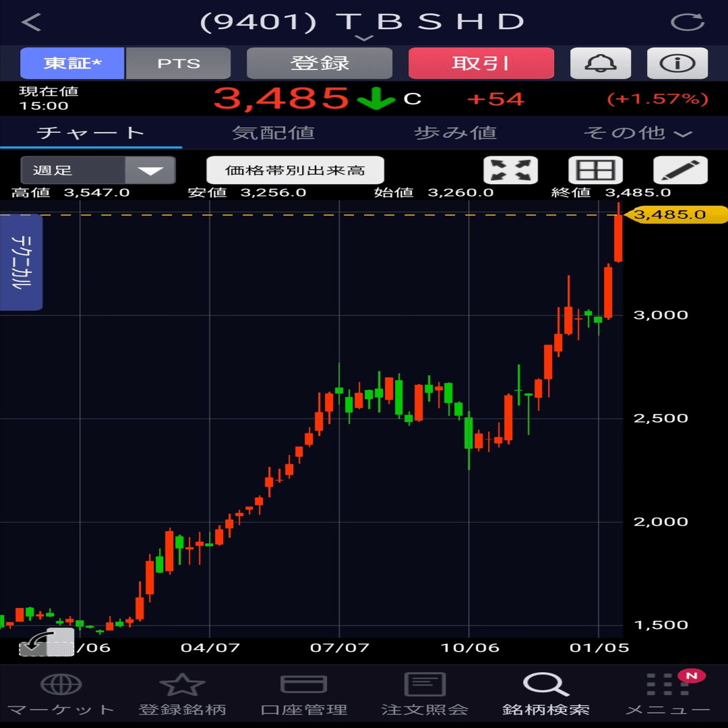Tap the current price 3,485
This screenshot has height=728, width=728.
[281, 98]
